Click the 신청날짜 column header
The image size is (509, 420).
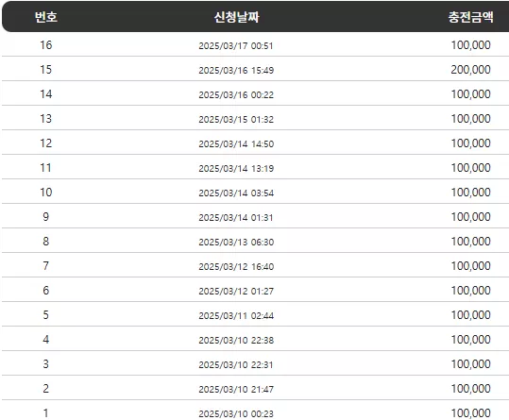click(236, 17)
